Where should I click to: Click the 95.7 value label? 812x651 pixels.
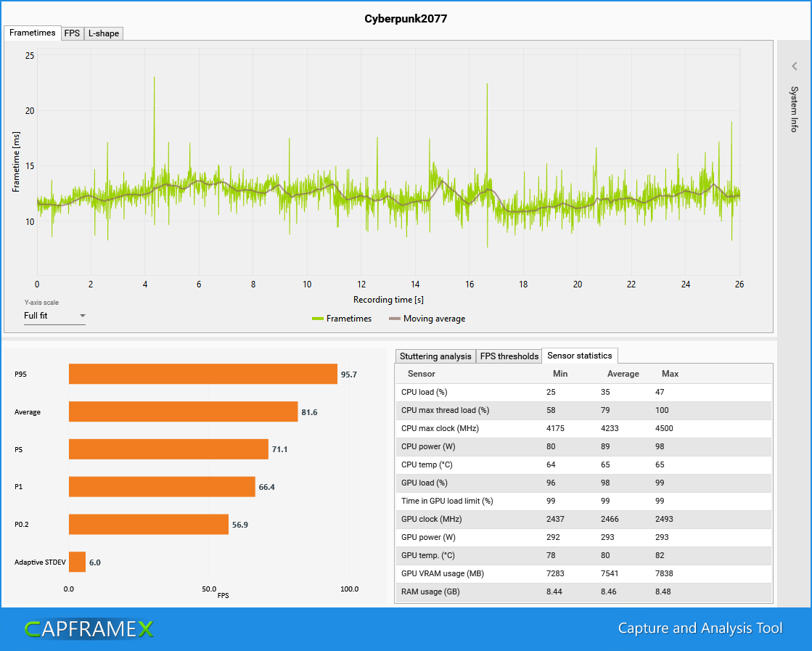tap(349, 374)
